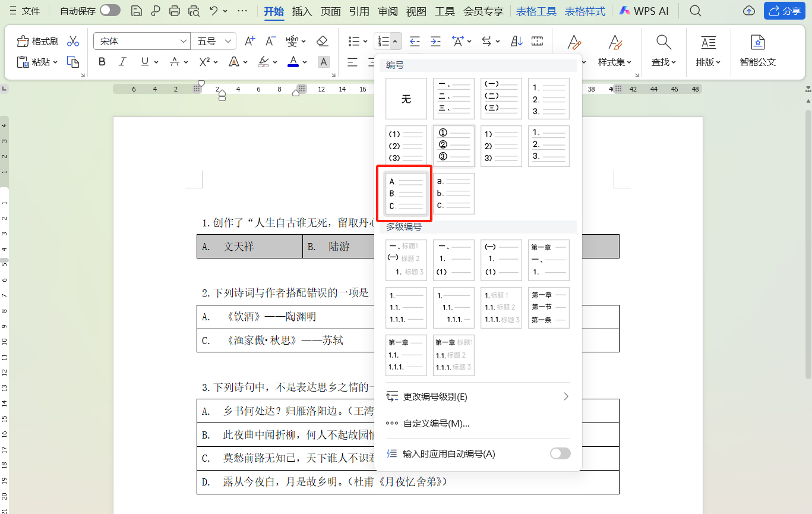Choose 自定义编号(M) from the numbering menu
This screenshot has width=812, height=514.
(x=437, y=423)
